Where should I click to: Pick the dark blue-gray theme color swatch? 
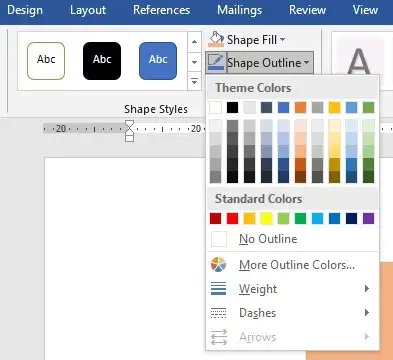pos(266,107)
